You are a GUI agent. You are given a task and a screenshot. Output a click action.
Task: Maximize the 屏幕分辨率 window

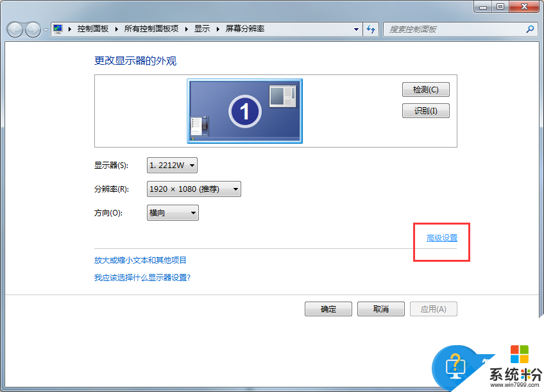click(500, 6)
